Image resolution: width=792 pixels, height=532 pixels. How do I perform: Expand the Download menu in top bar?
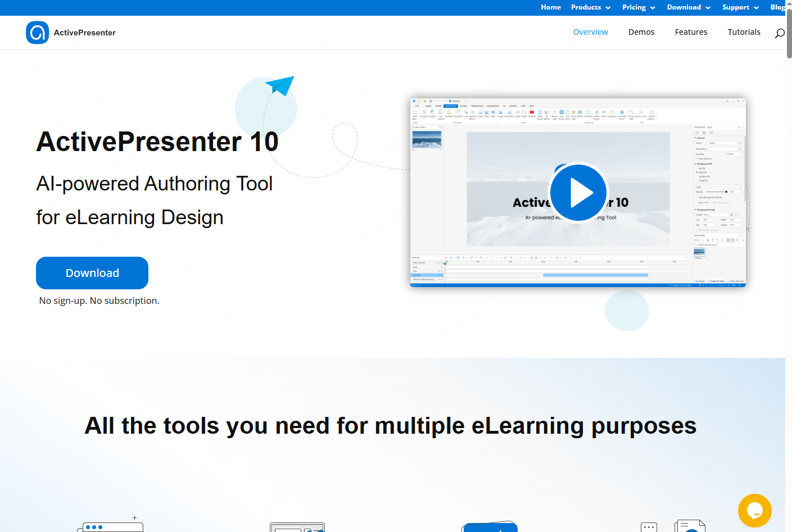689,7
